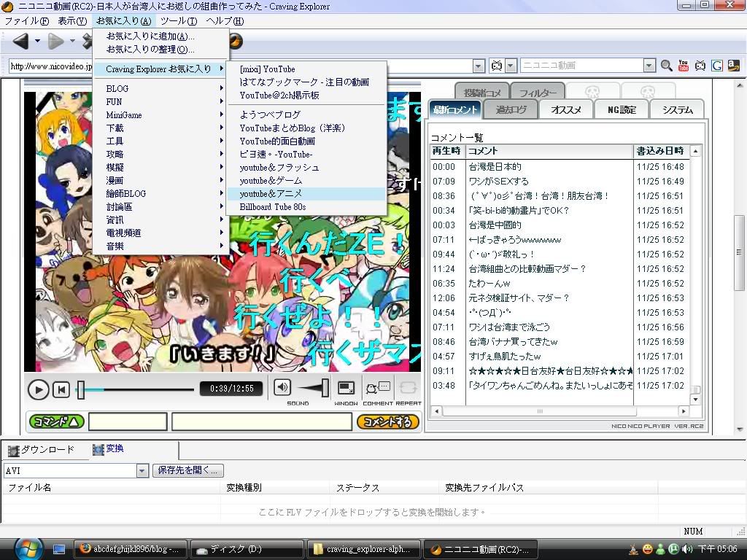The width and height of the screenshot is (747, 560).
Task: Sort comments by 再生時 column
Action: [x=447, y=151]
